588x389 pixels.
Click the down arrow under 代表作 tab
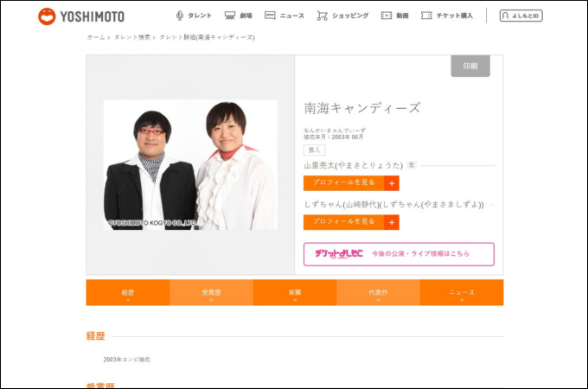378,300
